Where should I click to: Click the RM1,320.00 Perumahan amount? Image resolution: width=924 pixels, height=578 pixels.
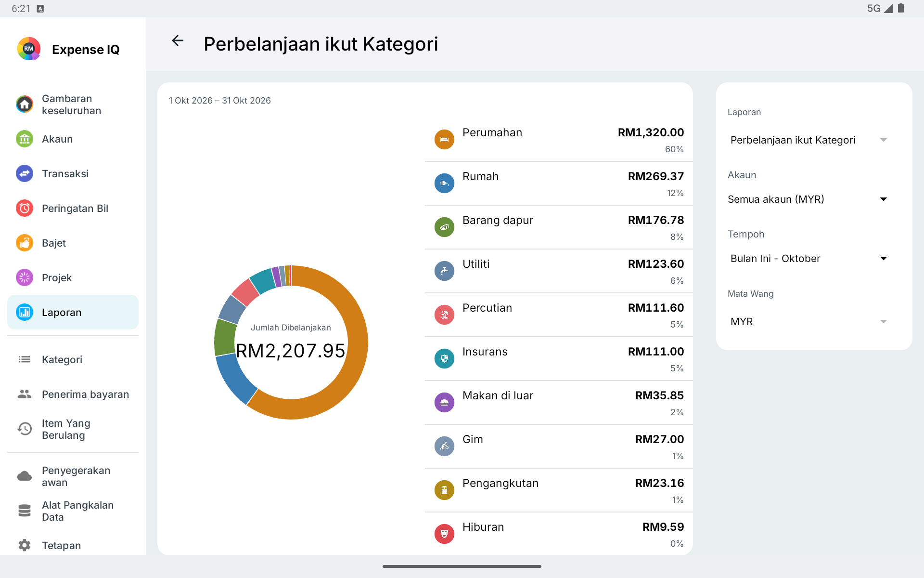tap(651, 132)
